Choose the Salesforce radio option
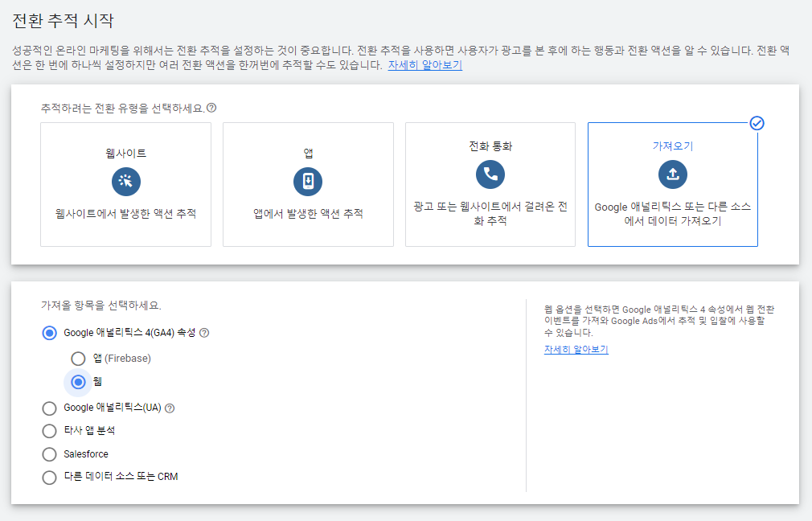 (x=49, y=454)
